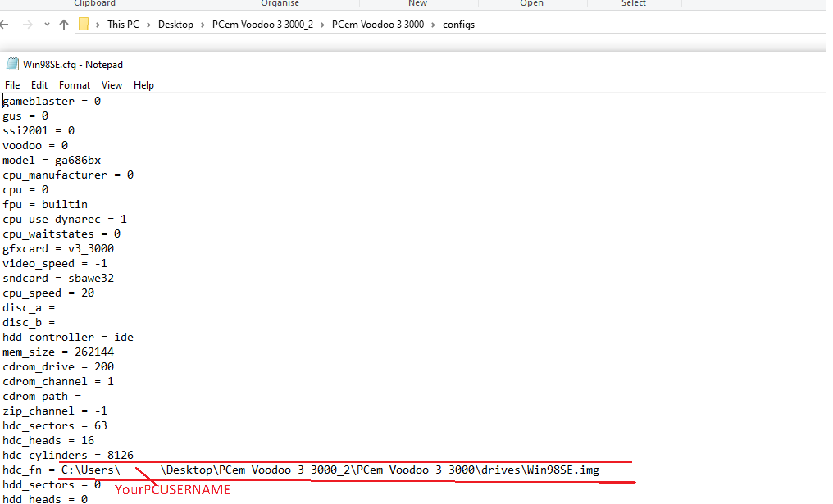Open the Format menu

click(x=74, y=85)
